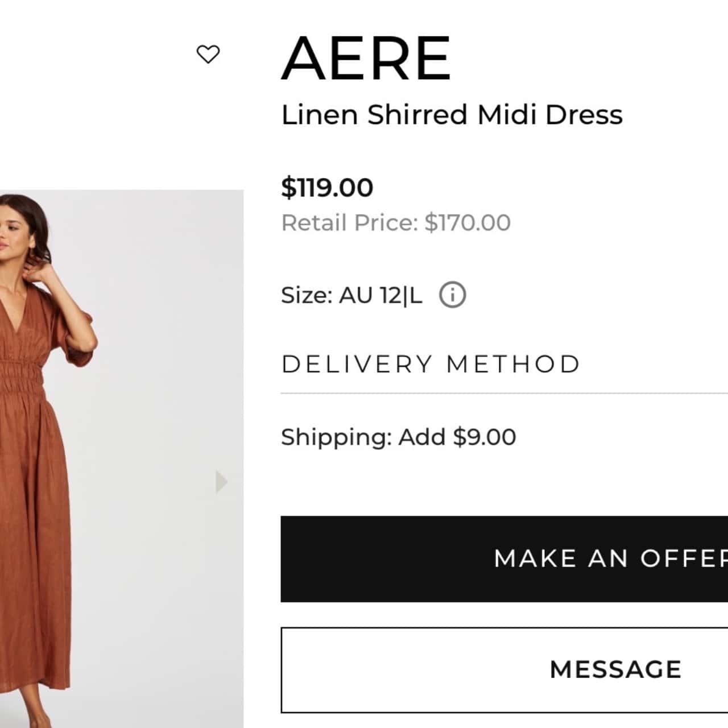The height and width of the screenshot is (728, 728).
Task: Select the Add $9.00 shipping amount
Action: click(x=457, y=437)
